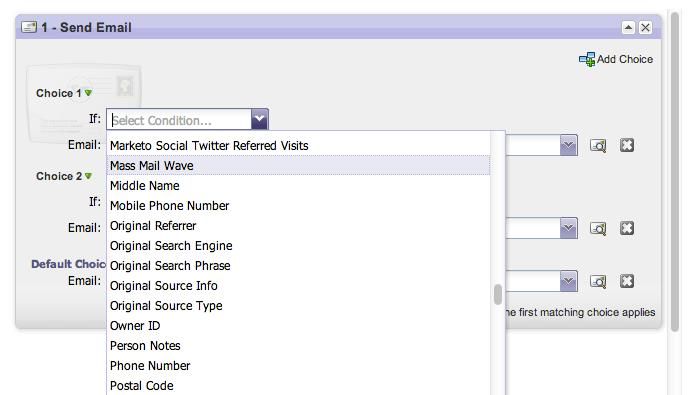Pick Person Notes from dropdown list
Image resolution: width=690 pixels, height=395 pixels.
coord(298,346)
